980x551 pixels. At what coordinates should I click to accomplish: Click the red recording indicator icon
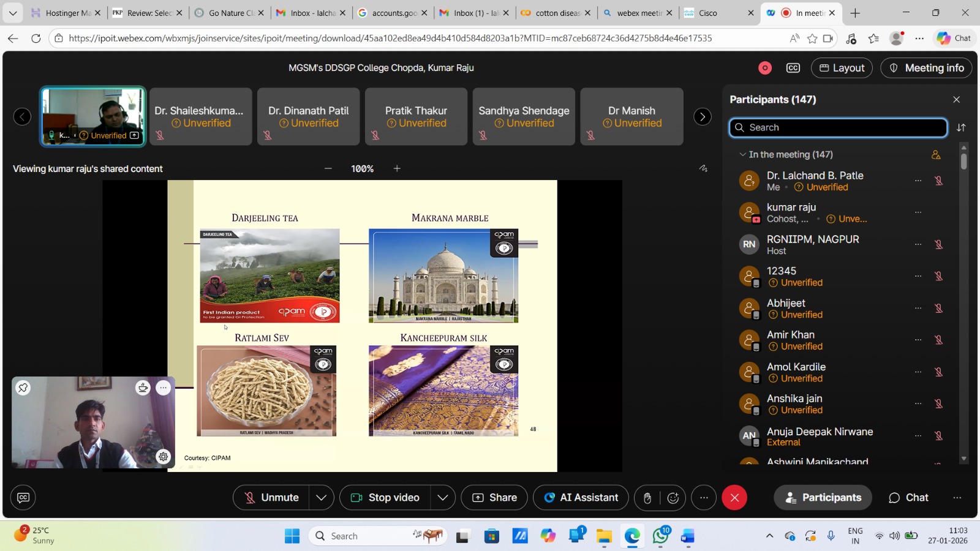tap(764, 68)
